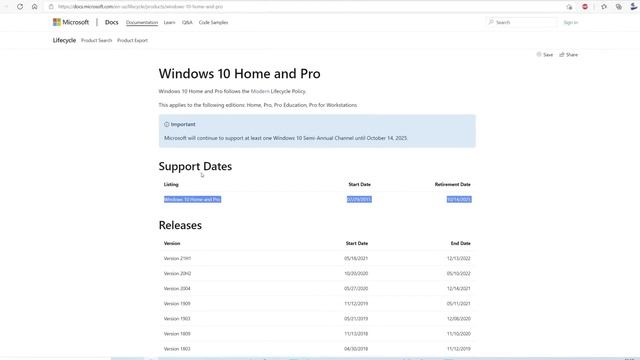
Task: Click the Version 20H2 row label
Action: tap(177, 273)
